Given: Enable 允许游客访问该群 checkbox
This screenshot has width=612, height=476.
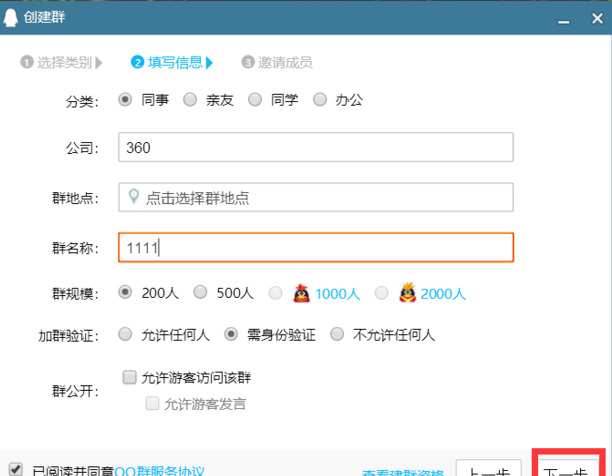Looking at the screenshot, I should (130, 377).
